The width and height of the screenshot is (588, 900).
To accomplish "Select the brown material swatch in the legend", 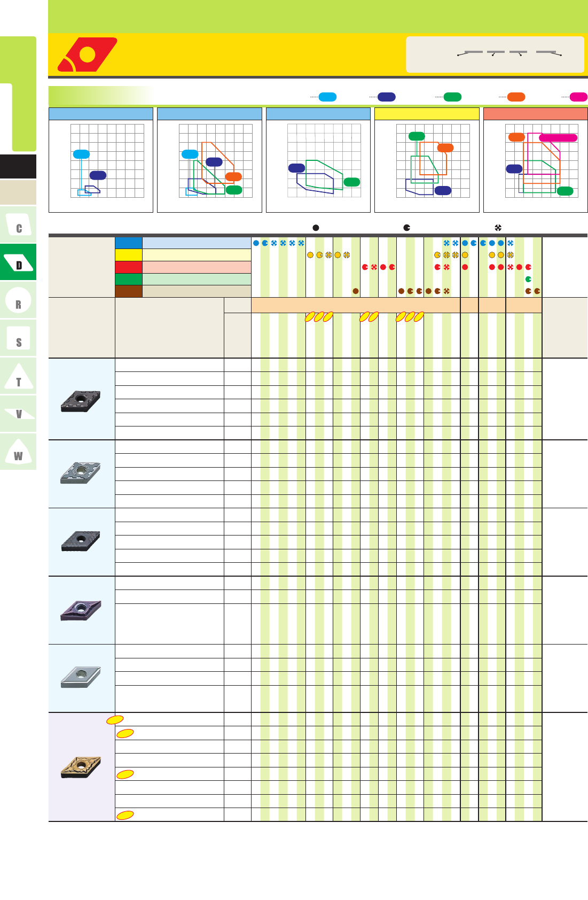I will [129, 291].
